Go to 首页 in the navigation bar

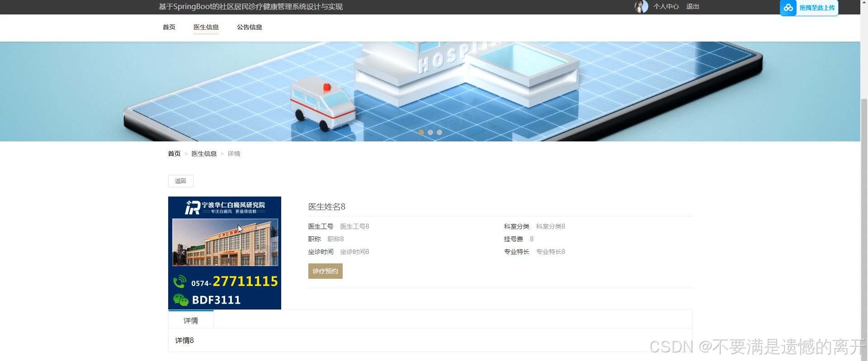(x=169, y=27)
